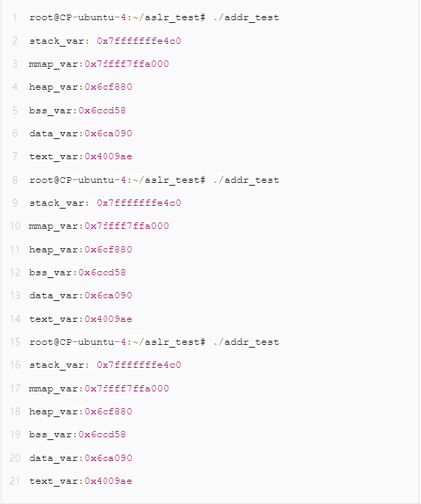Click line number 8 in the gutter

coord(15,180)
